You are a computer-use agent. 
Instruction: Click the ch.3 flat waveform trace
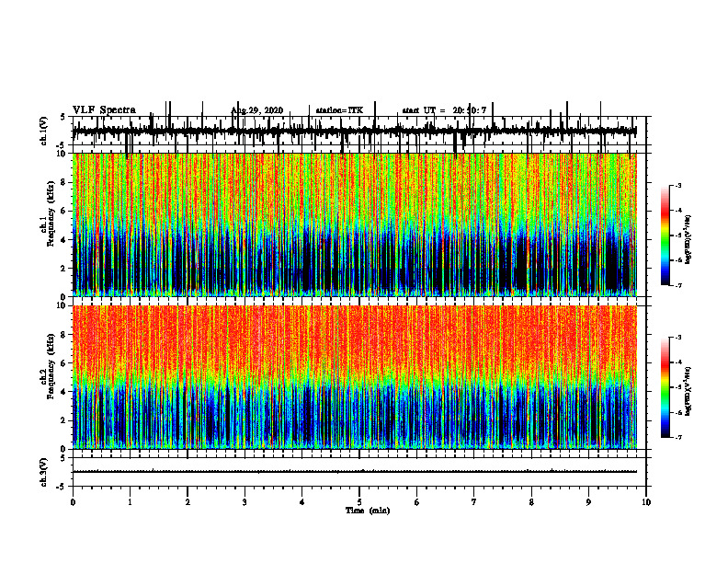coord(355,472)
